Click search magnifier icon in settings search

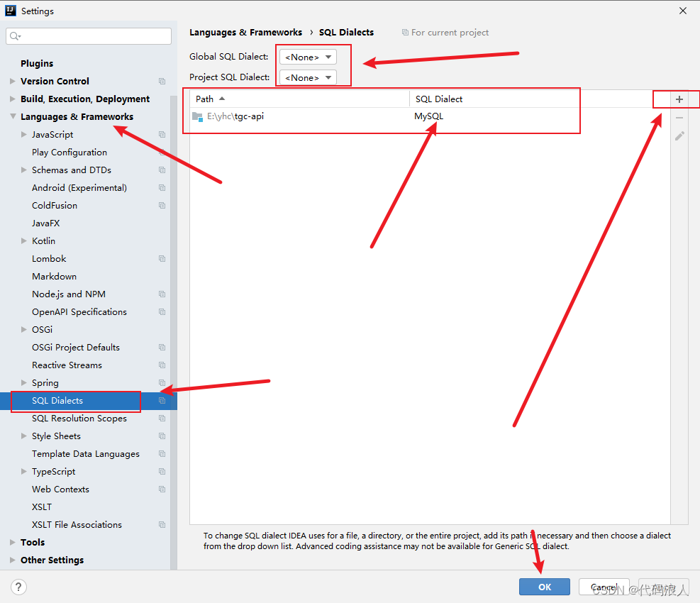click(15, 36)
